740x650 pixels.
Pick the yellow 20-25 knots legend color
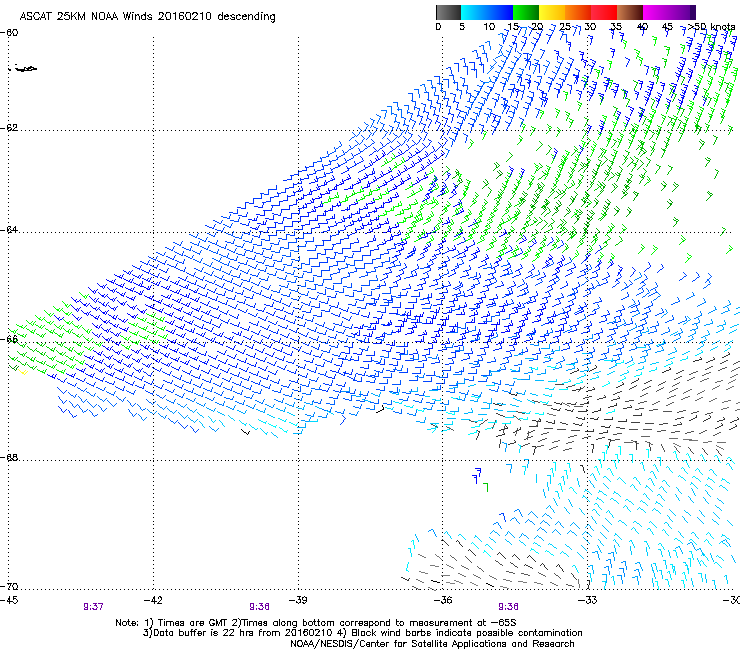click(x=552, y=12)
